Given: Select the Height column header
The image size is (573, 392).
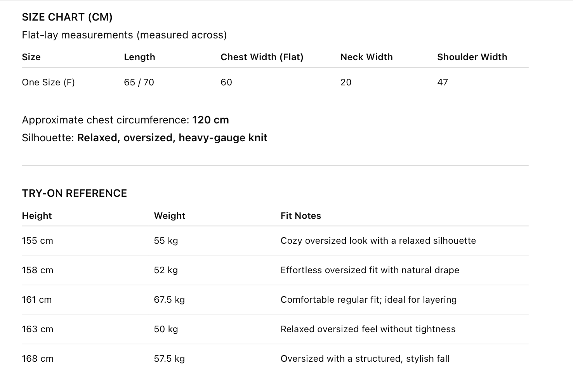Looking at the screenshot, I should [x=36, y=216].
